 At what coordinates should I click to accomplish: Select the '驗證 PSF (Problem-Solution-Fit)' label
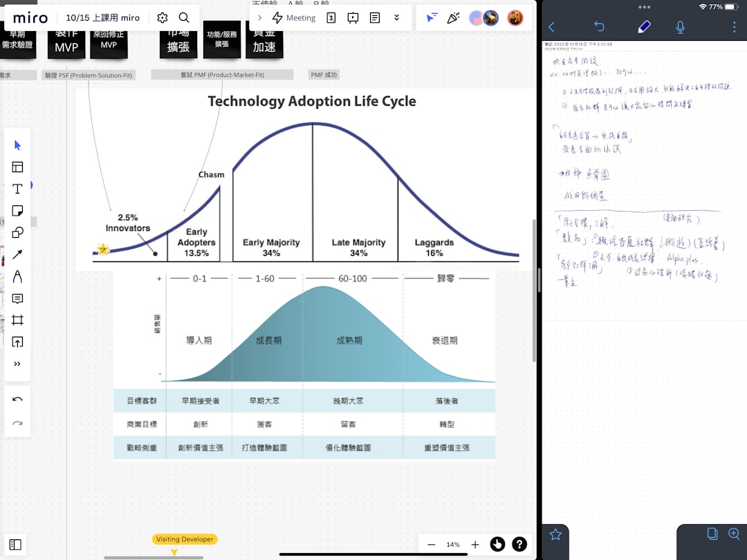pos(89,75)
